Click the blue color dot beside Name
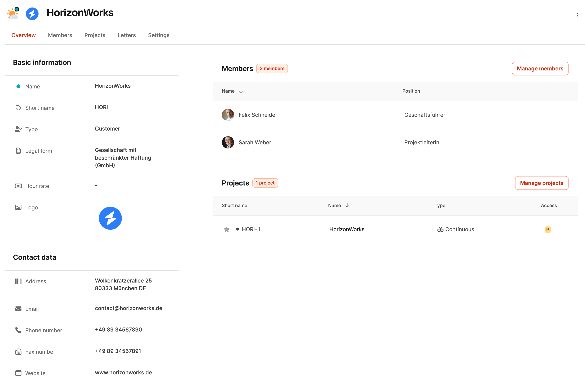The height and width of the screenshot is (392, 585). [x=18, y=87]
